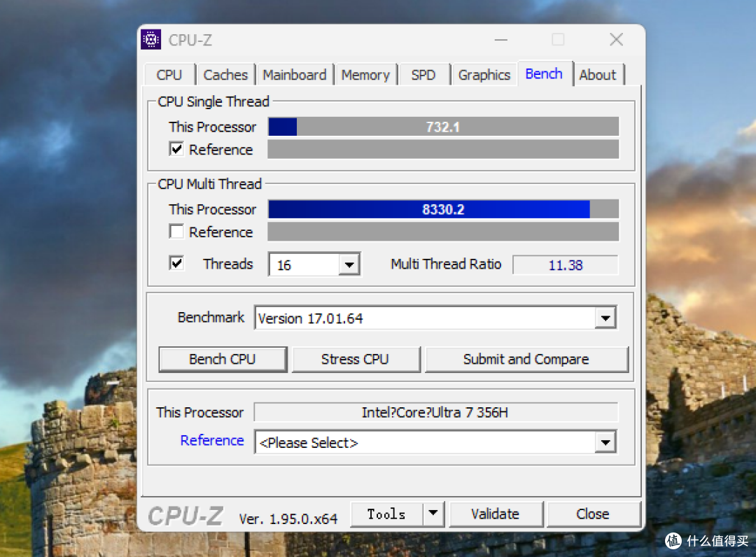Click the Tools button
The height and width of the screenshot is (557, 756).
click(386, 514)
